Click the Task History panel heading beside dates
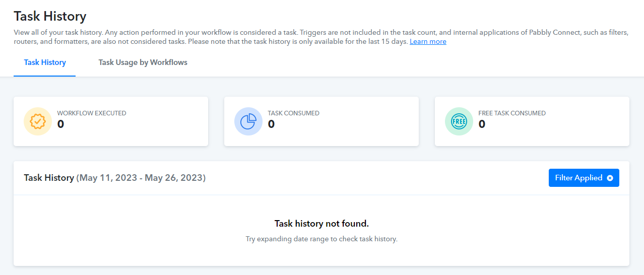 [x=49, y=178]
